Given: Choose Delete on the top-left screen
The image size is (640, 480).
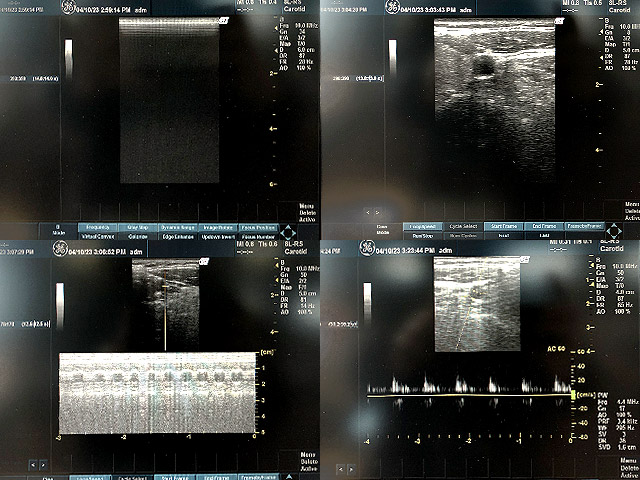Looking at the screenshot, I should coord(307,213).
